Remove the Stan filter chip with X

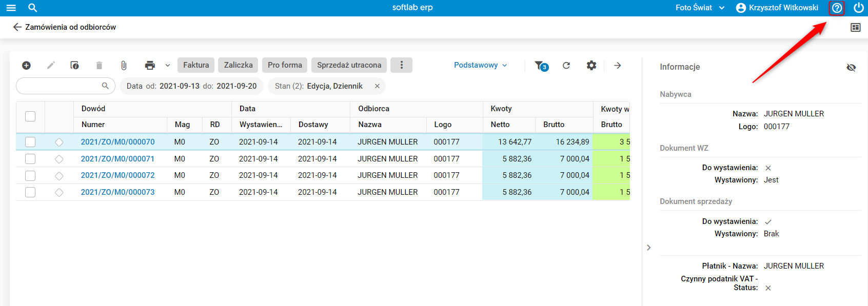tap(377, 86)
